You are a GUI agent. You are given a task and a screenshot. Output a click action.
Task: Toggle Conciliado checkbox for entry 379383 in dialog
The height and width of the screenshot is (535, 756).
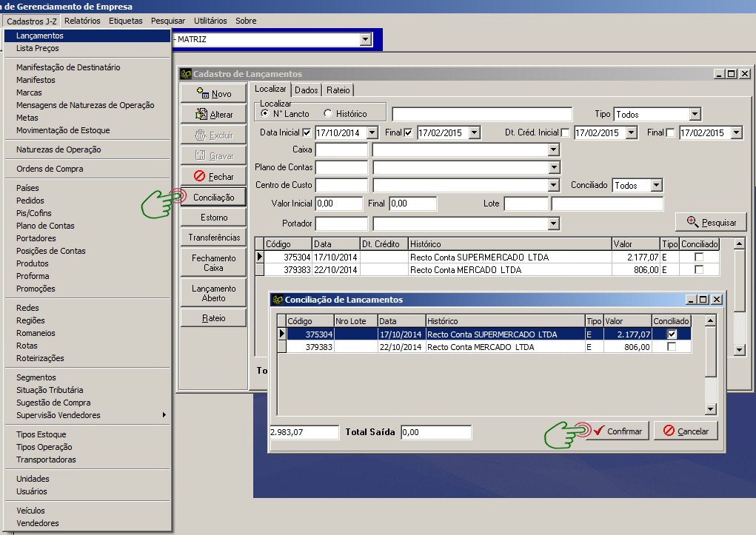click(671, 347)
